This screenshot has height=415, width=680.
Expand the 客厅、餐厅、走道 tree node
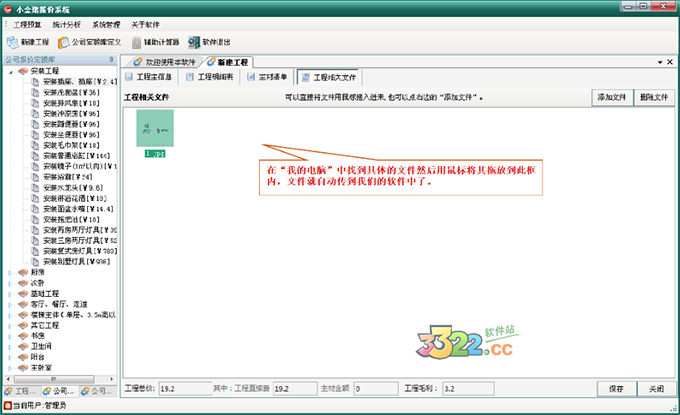[10, 304]
